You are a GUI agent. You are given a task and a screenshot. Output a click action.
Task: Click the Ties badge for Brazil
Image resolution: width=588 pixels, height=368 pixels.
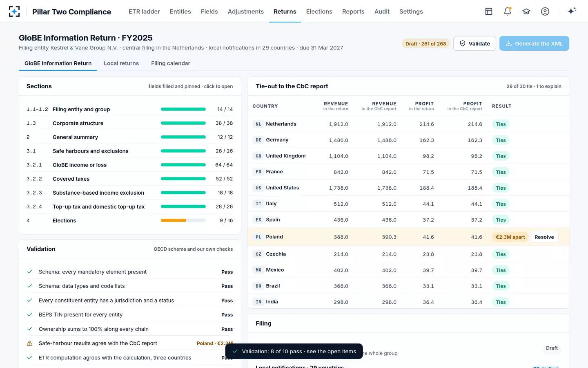coord(501,286)
